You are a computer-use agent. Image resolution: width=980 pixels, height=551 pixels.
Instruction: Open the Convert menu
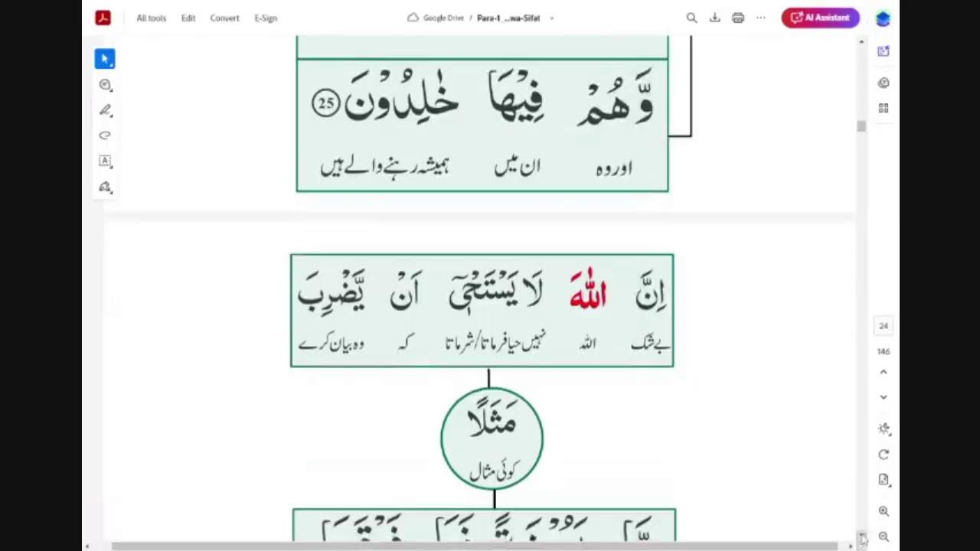coord(224,18)
